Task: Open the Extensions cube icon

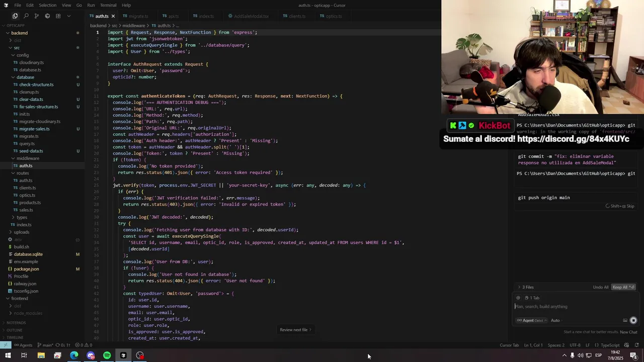Action: (x=47, y=16)
